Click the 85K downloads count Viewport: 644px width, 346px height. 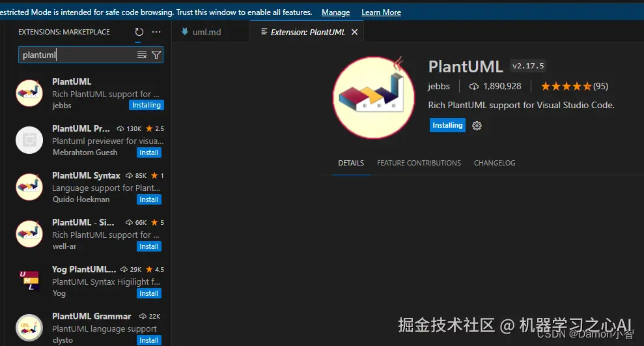(136, 175)
